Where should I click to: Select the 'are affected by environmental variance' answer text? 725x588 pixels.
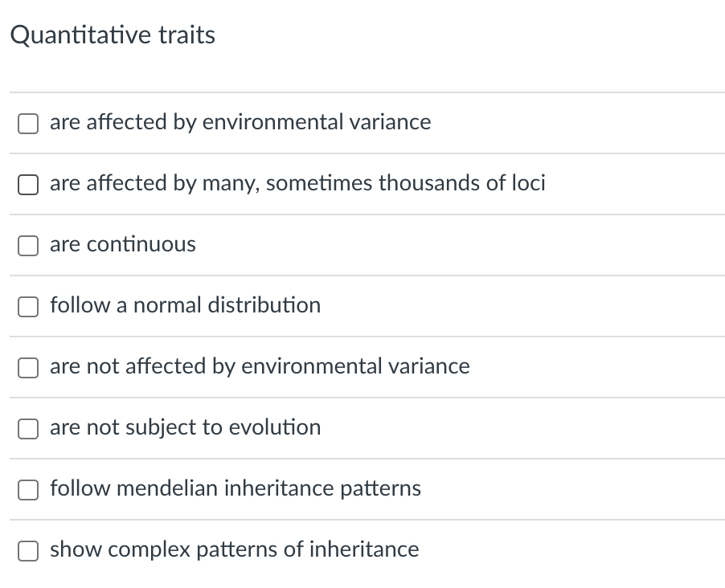(240, 122)
